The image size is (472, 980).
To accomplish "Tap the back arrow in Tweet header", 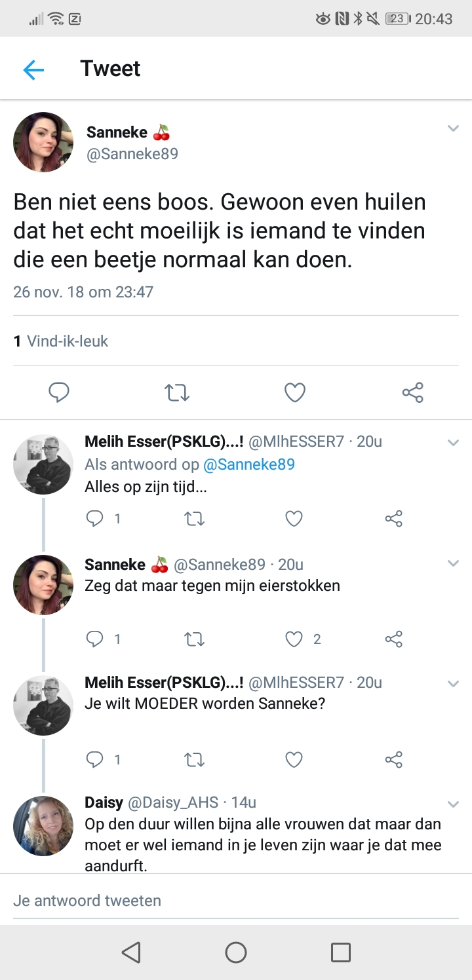I will click(x=33, y=69).
